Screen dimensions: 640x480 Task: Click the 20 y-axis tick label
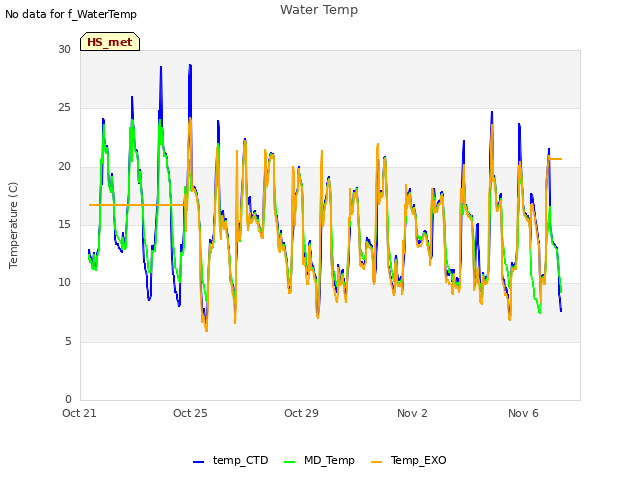click(64, 167)
